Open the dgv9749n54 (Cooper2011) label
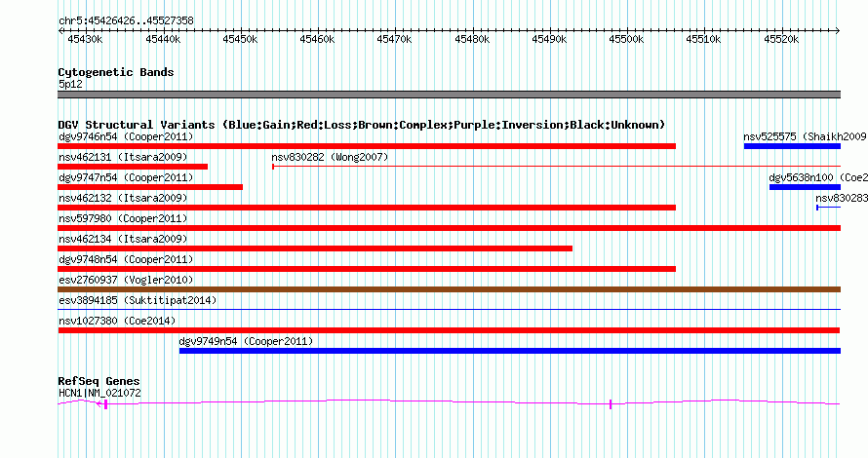Image resolution: width=868 pixels, height=458 pixels. [246, 341]
